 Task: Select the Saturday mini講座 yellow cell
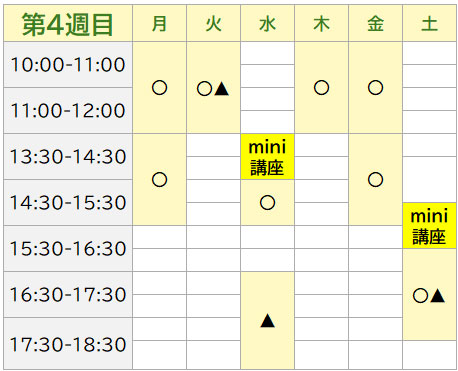429,226
